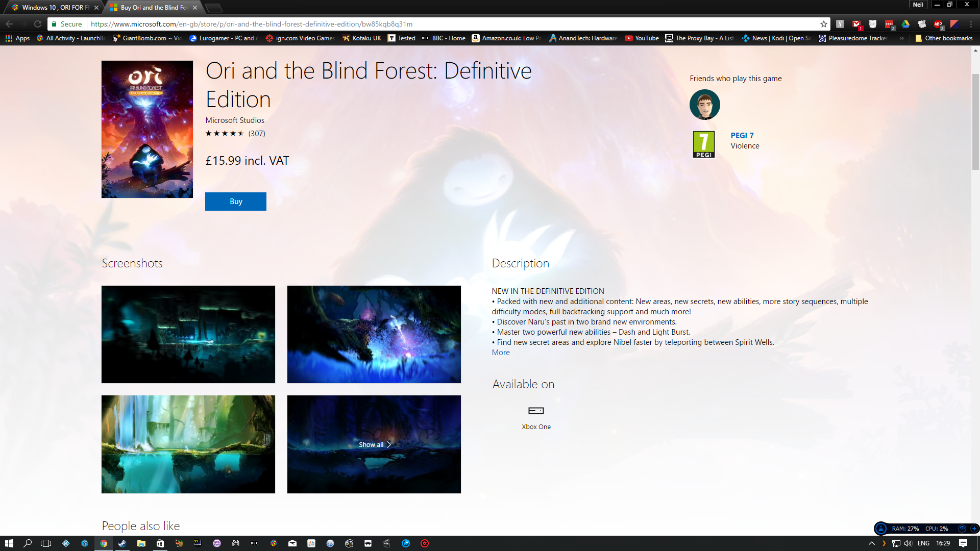Click the plus icon on the RAM widget

(974, 529)
